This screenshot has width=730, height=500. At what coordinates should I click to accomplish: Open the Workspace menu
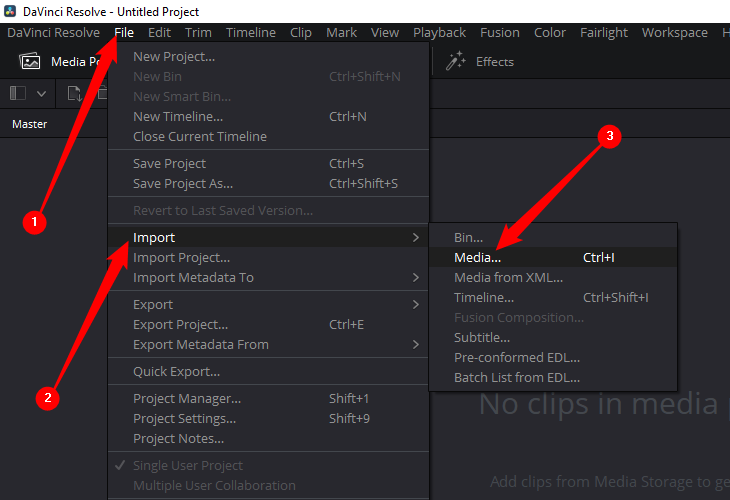675,33
